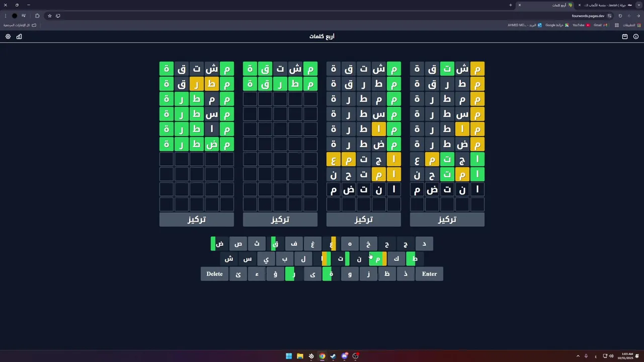Tap the ب key on game keyboard
This screenshot has width=644, height=362.
tap(285, 259)
